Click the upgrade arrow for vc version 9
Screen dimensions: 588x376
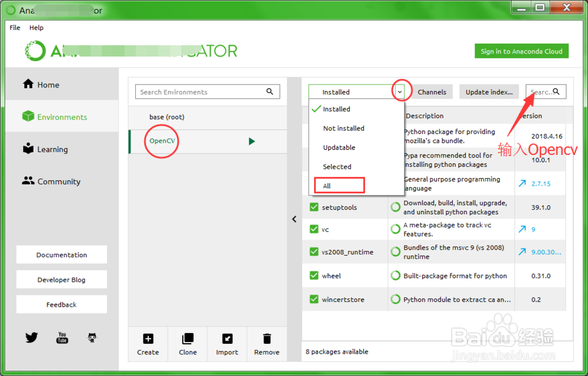[x=522, y=229]
